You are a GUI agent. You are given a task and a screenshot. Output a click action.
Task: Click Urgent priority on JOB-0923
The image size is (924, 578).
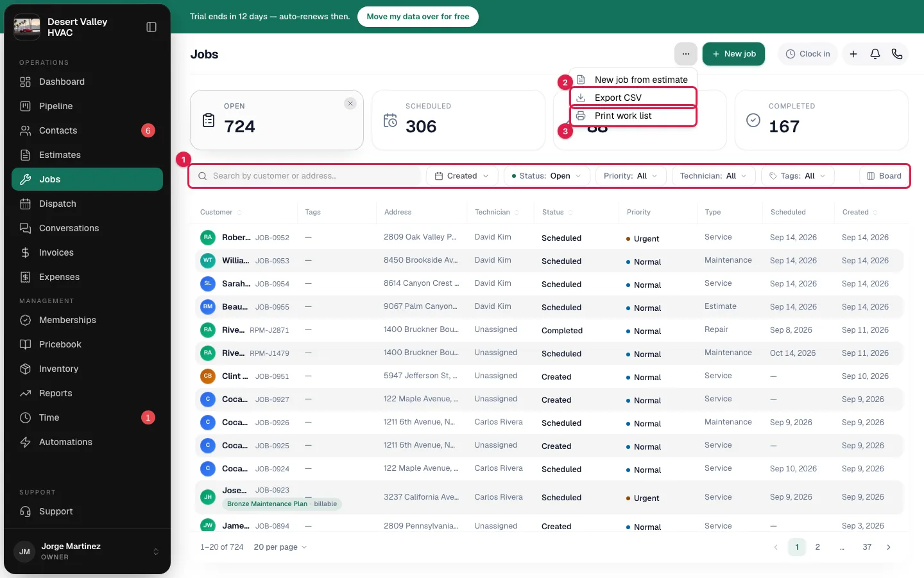click(642, 498)
